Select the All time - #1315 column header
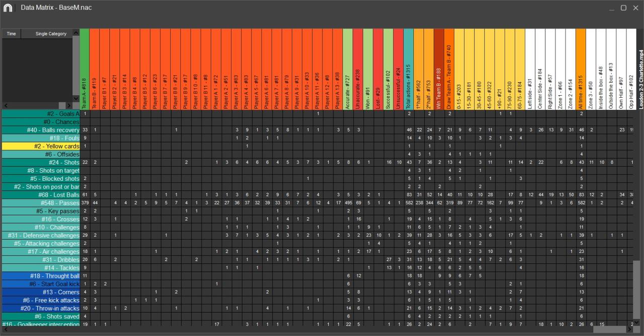Image resolution: width=644 pixels, height=336 pixels. pyautogui.click(x=581, y=69)
